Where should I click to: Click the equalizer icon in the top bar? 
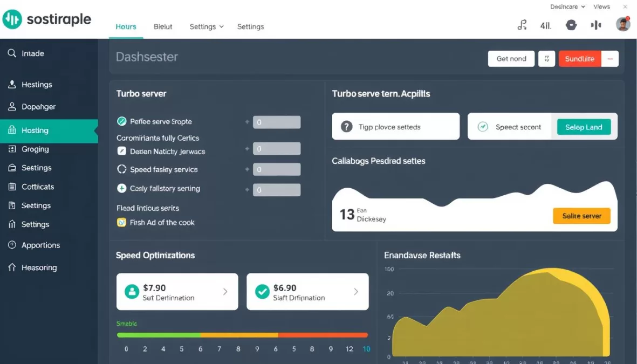coord(595,24)
